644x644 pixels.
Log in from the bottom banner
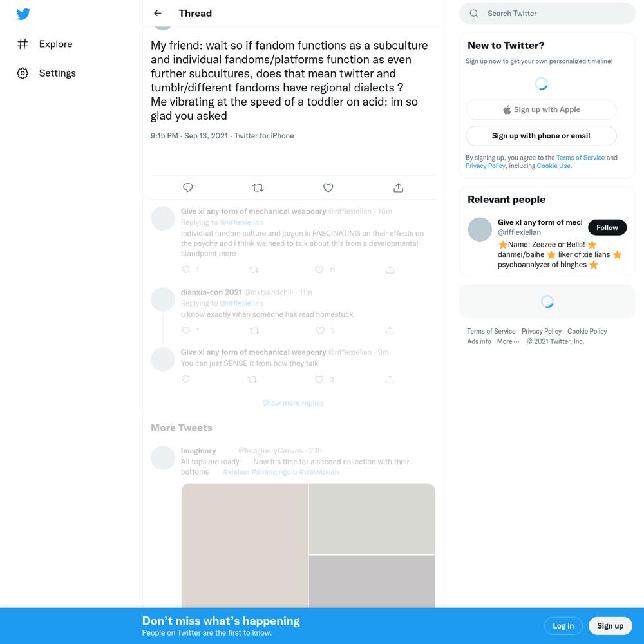point(563,626)
